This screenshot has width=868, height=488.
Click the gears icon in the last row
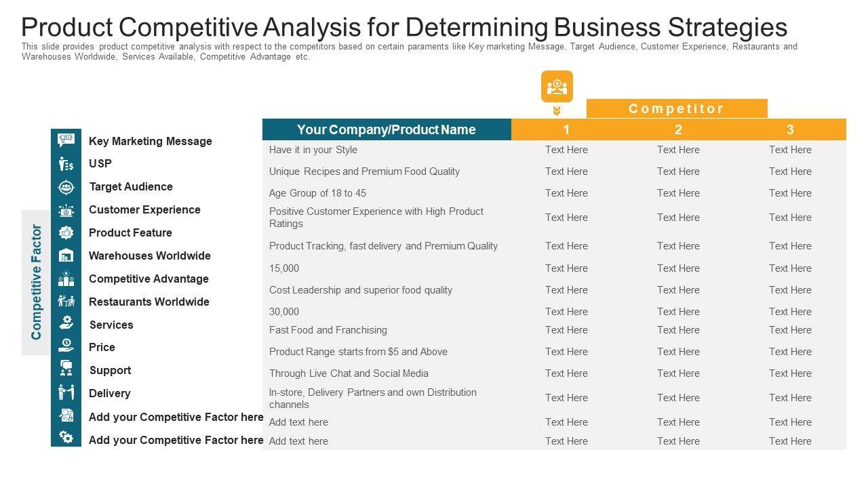point(66,436)
